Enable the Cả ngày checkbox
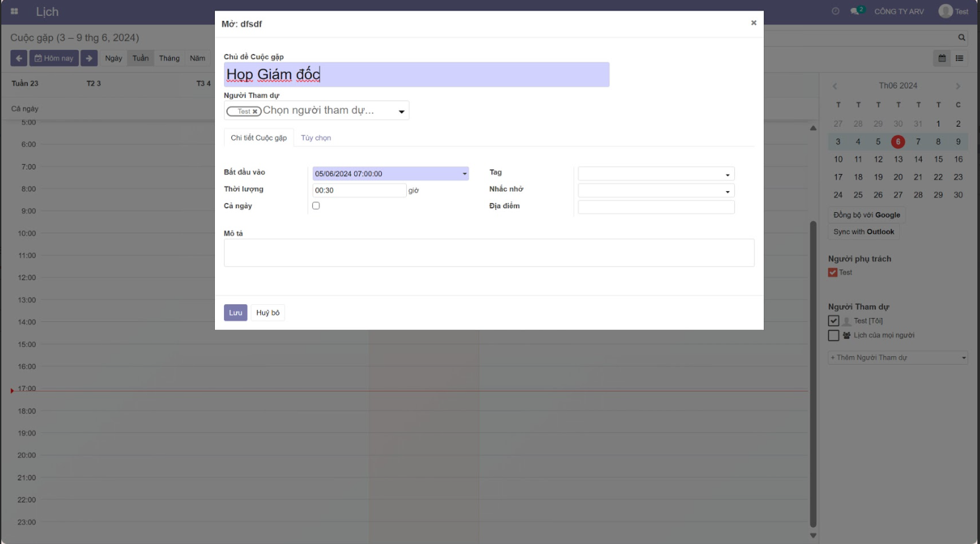The image size is (980, 544). 316,206
